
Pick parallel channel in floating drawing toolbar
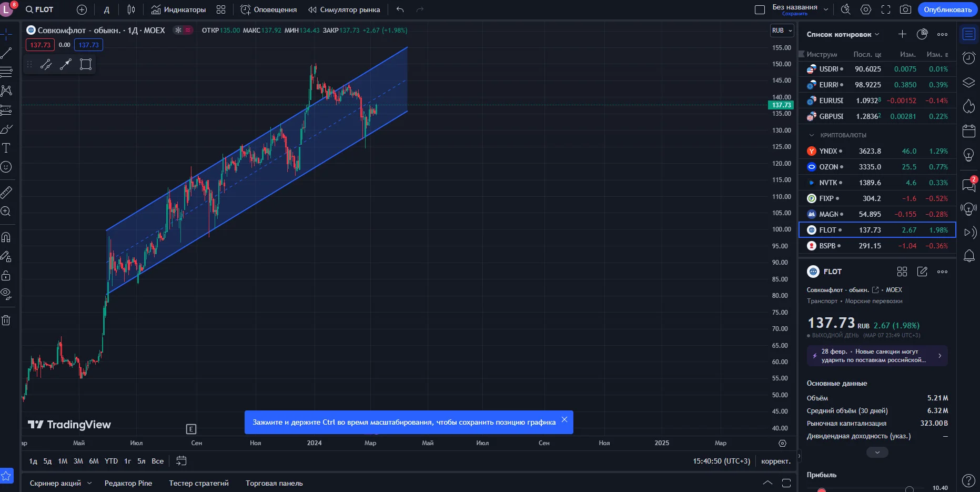point(46,64)
